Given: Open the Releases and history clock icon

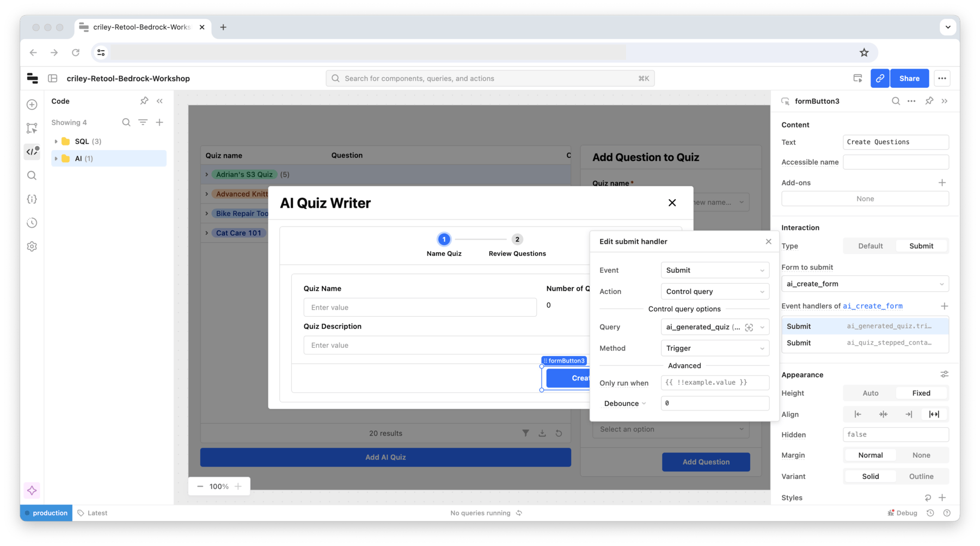Looking at the screenshot, I should point(32,223).
